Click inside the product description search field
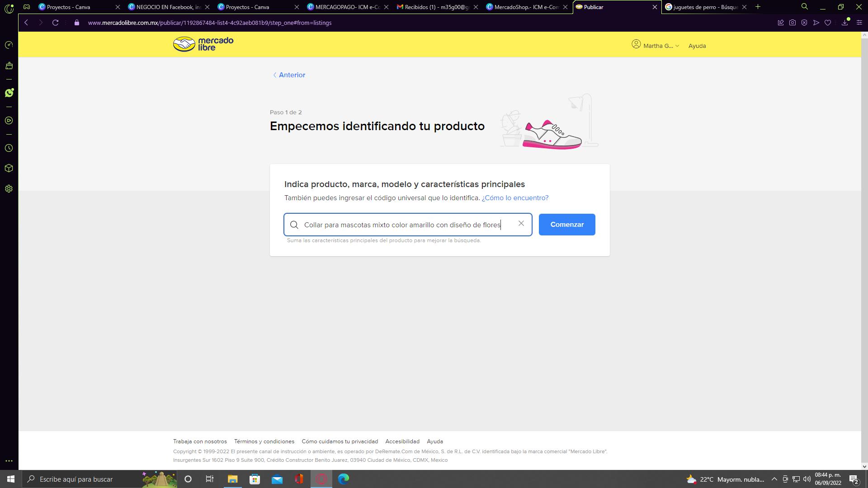 [x=402, y=225]
